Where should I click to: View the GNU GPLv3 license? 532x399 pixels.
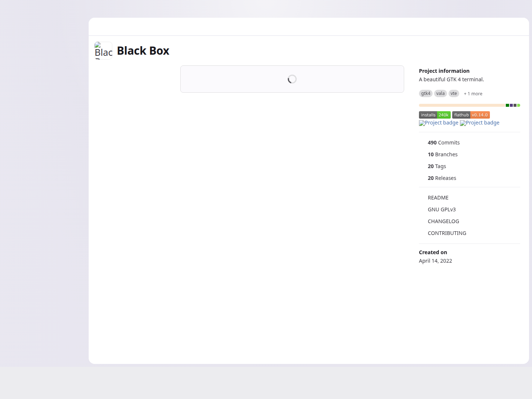442,209
